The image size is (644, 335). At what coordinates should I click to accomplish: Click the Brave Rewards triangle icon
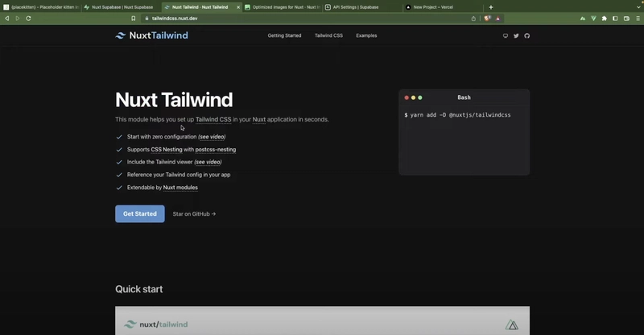pyautogui.click(x=497, y=19)
